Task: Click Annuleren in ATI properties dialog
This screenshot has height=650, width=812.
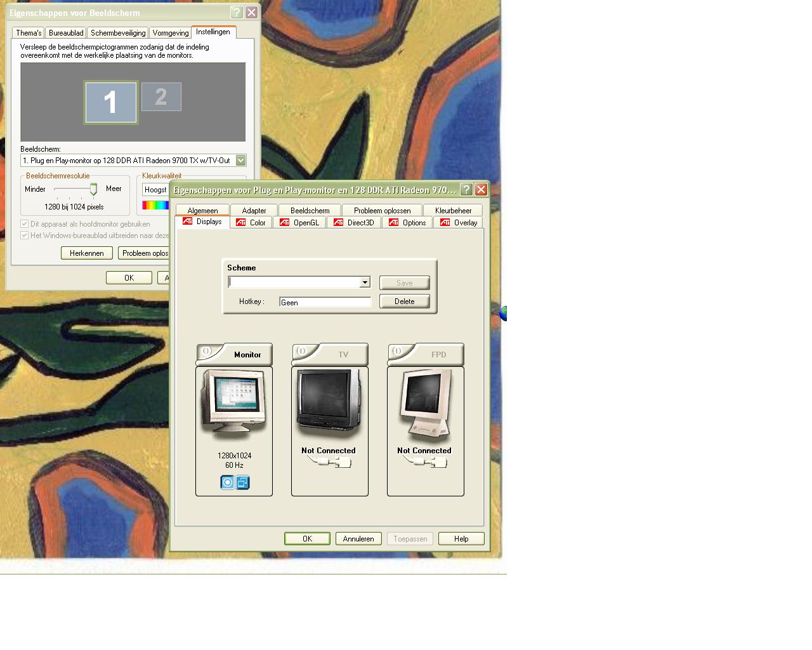Action: click(358, 539)
